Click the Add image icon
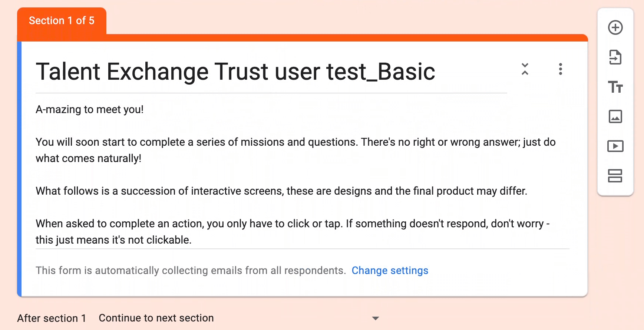Image resolution: width=644 pixels, height=330 pixels. 615,116
